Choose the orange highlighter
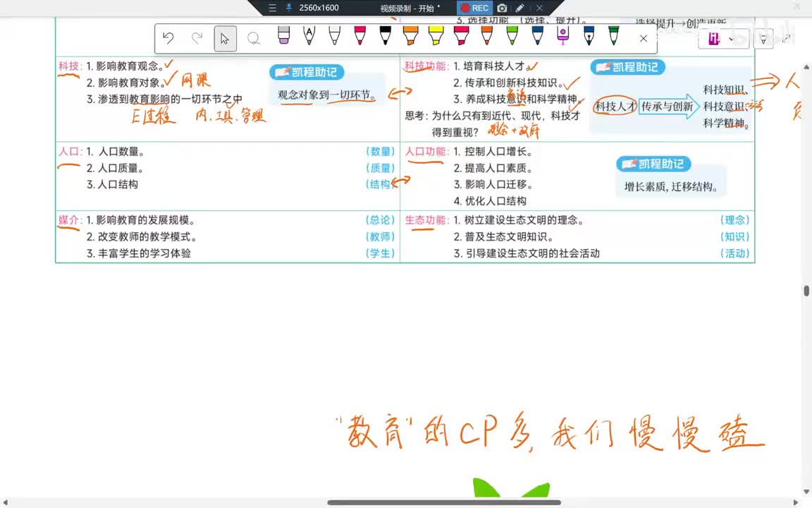The image size is (812, 508). point(411,35)
